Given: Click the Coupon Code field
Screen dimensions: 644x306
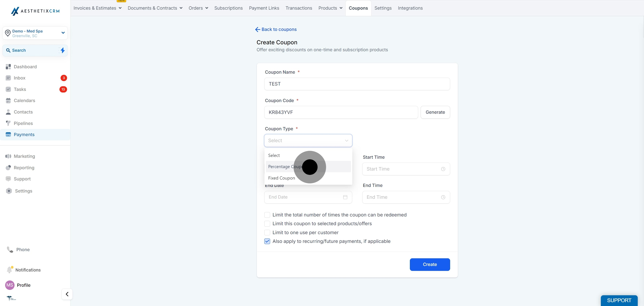Looking at the screenshot, I should point(341,112).
